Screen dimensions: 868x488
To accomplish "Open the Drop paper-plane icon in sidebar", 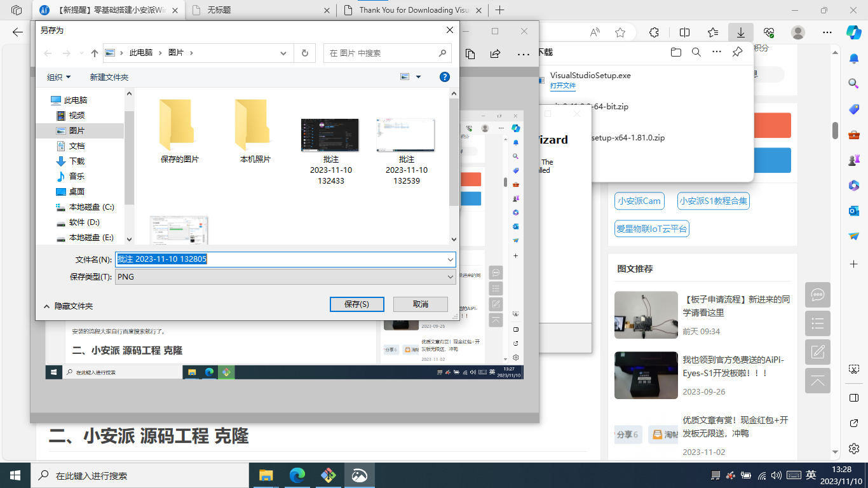I will click(x=854, y=236).
